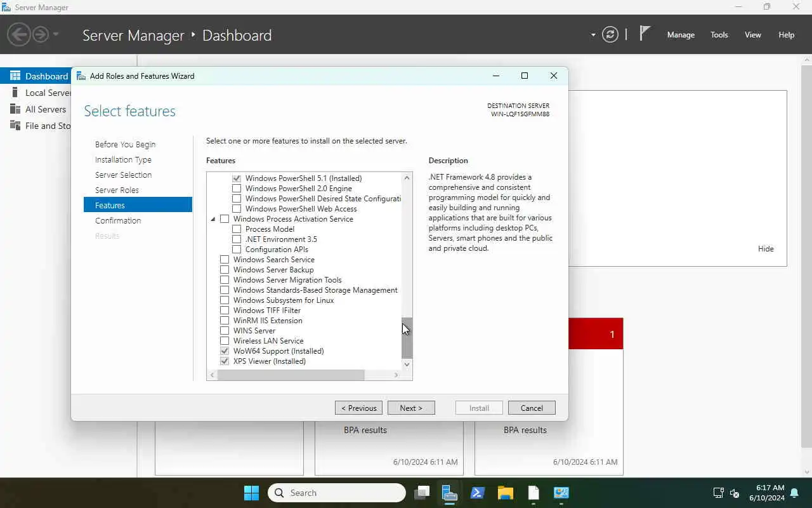Click the taskbar Search box
812x508 pixels.
pyautogui.click(x=336, y=493)
